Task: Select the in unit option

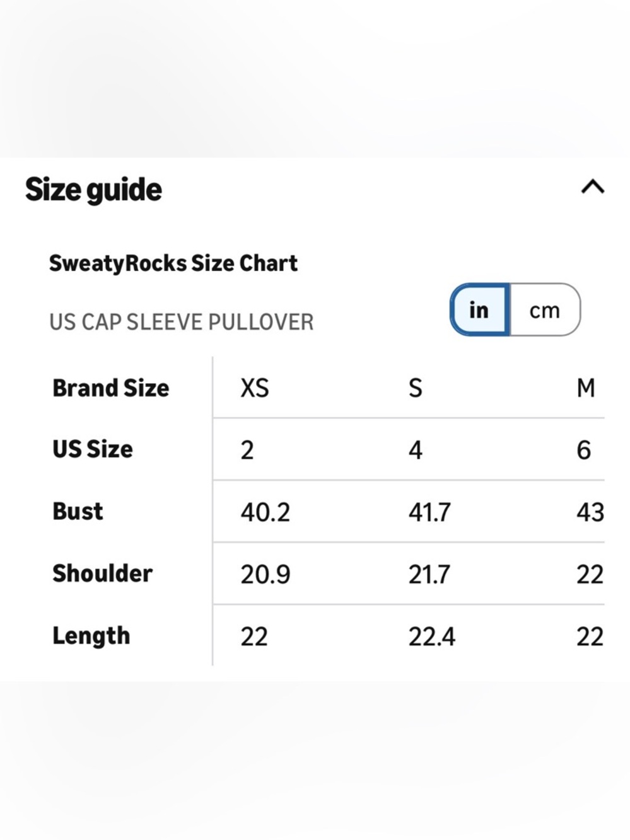Action: coord(479,309)
